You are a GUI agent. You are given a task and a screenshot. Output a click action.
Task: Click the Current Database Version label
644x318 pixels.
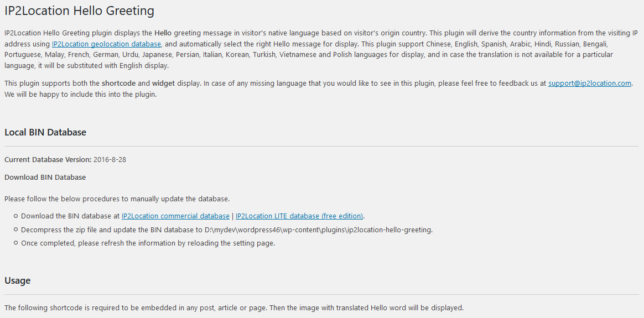48,160
